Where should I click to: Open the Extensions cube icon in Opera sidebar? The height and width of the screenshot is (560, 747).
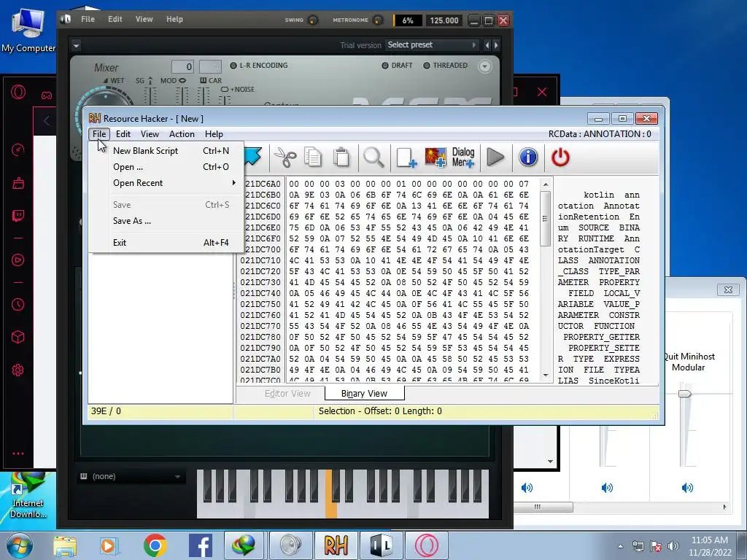point(18,337)
